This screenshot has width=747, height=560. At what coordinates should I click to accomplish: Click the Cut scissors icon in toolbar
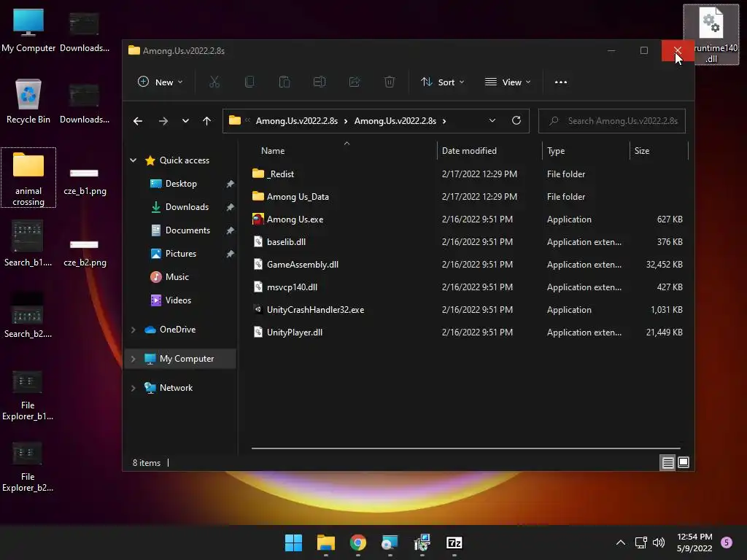click(214, 82)
